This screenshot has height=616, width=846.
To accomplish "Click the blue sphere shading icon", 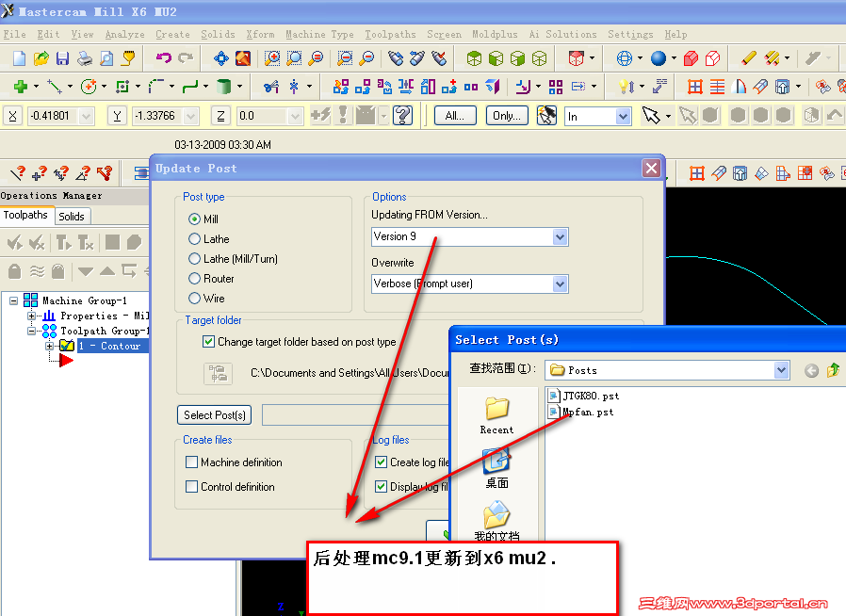I will (x=659, y=57).
